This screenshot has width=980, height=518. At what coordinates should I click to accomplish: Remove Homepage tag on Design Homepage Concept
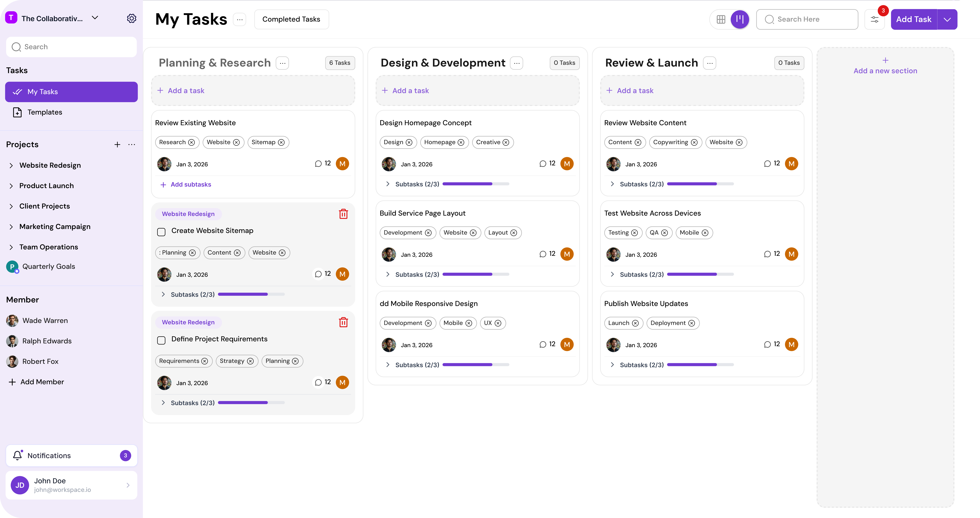click(x=461, y=142)
